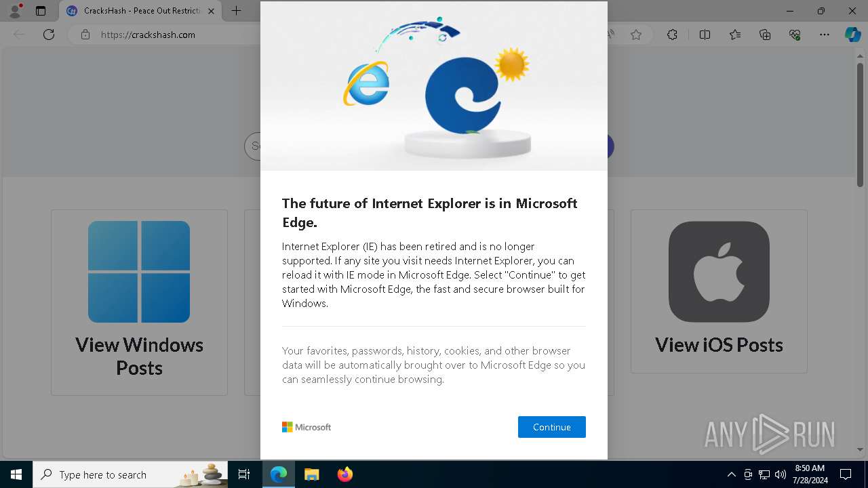Launch the Copilot sidebar
The width and height of the screenshot is (868, 488).
[852, 35]
